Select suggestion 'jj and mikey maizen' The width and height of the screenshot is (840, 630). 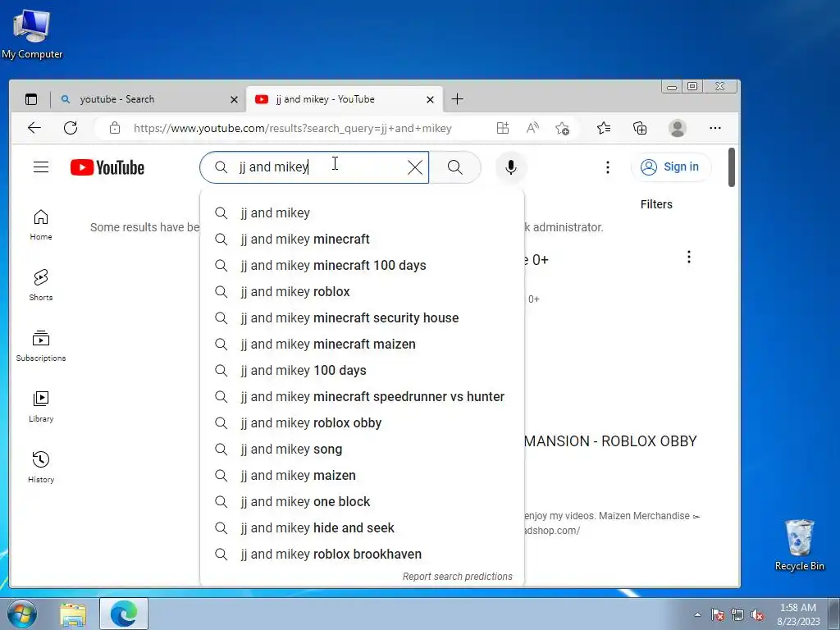click(362, 475)
